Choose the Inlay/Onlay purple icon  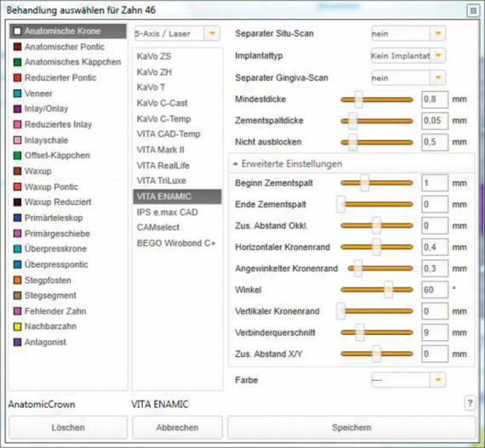[17, 109]
